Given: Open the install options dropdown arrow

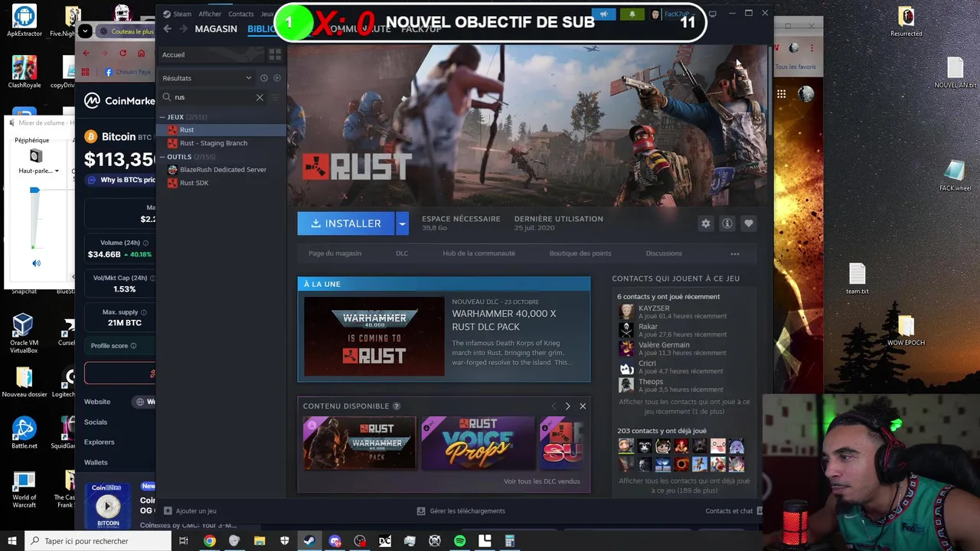Looking at the screenshot, I should tap(402, 223).
